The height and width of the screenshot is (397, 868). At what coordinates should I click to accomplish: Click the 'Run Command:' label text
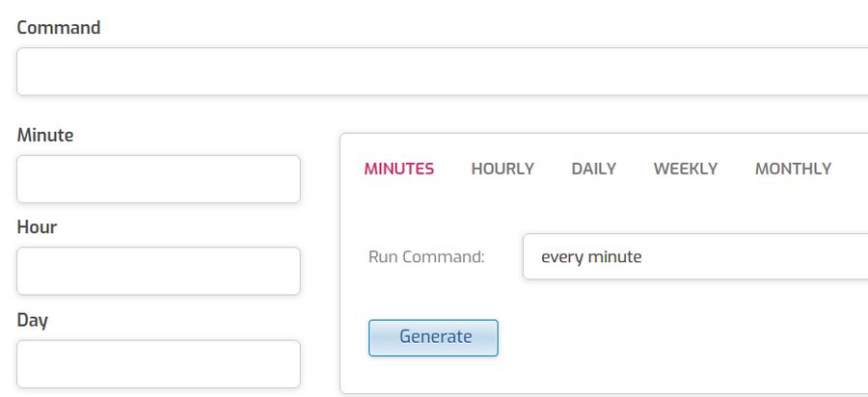426,257
